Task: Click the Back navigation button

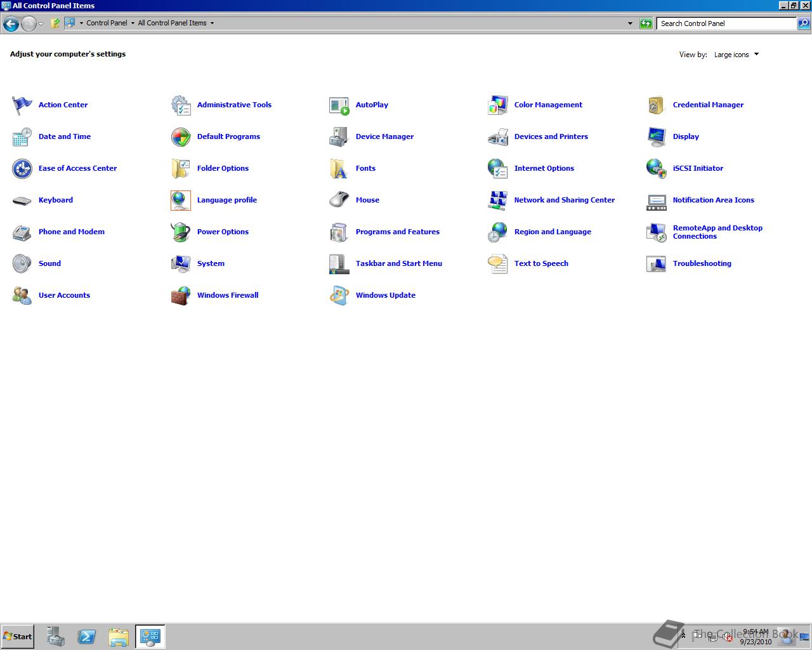Action: tap(11, 23)
